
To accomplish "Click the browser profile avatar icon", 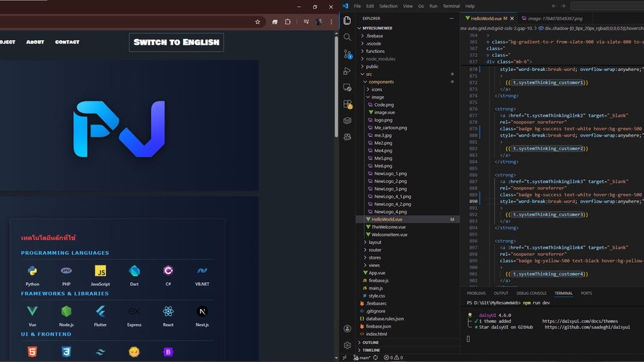I will coord(319,22).
